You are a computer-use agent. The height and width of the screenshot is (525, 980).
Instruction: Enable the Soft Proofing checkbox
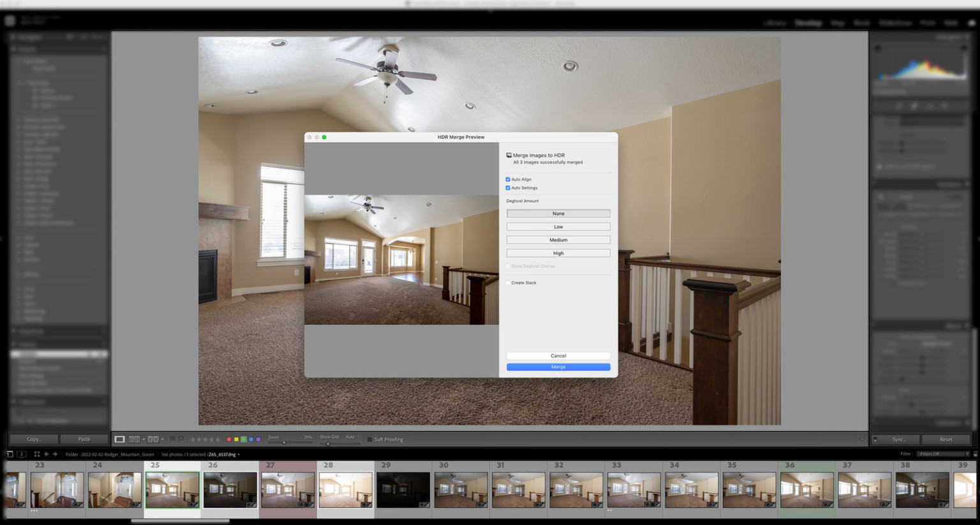tap(369, 439)
